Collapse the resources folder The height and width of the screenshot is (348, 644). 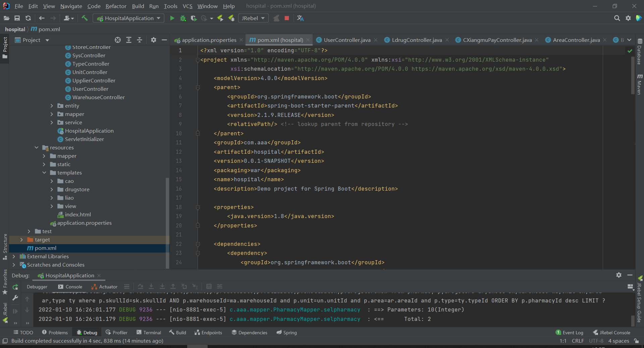[x=37, y=147]
